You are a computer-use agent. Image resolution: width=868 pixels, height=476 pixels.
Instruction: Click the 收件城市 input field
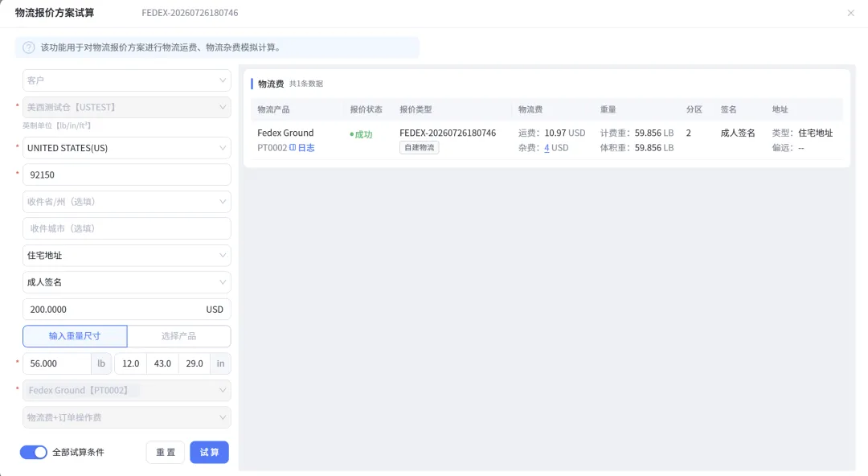click(127, 228)
